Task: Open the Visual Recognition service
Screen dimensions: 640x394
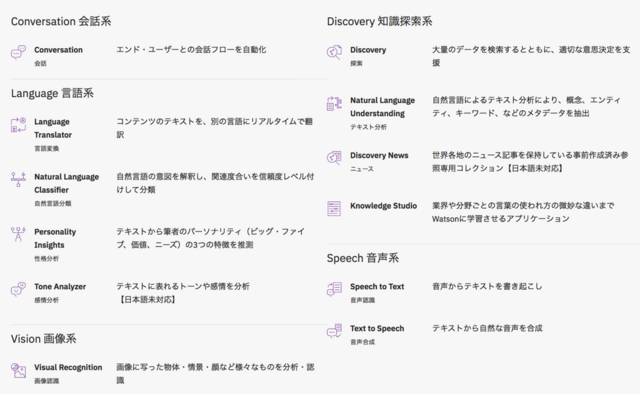Action: (x=68, y=367)
